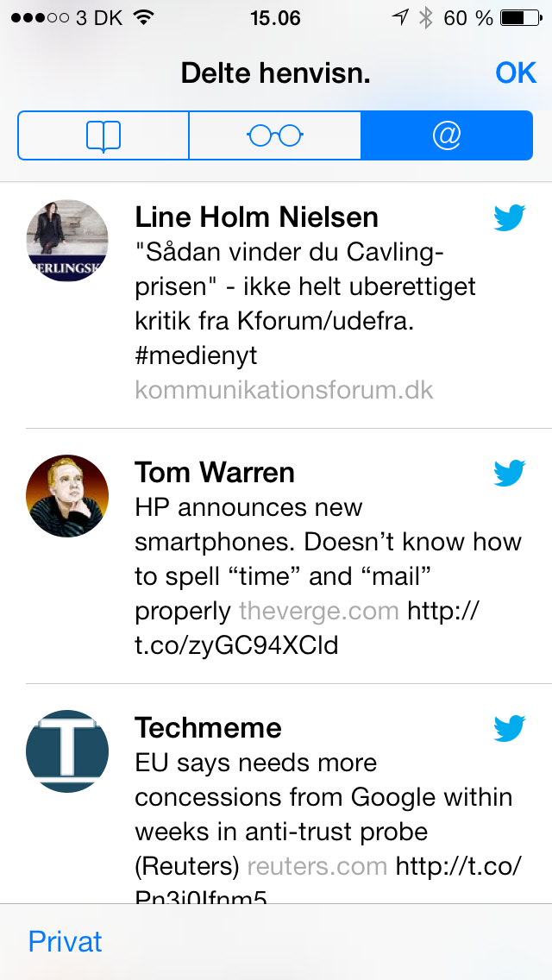Image resolution: width=552 pixels, height=980 pixels.
Task: Open Line Holm Nielsen's profile picture
Action: pos(67,241)
